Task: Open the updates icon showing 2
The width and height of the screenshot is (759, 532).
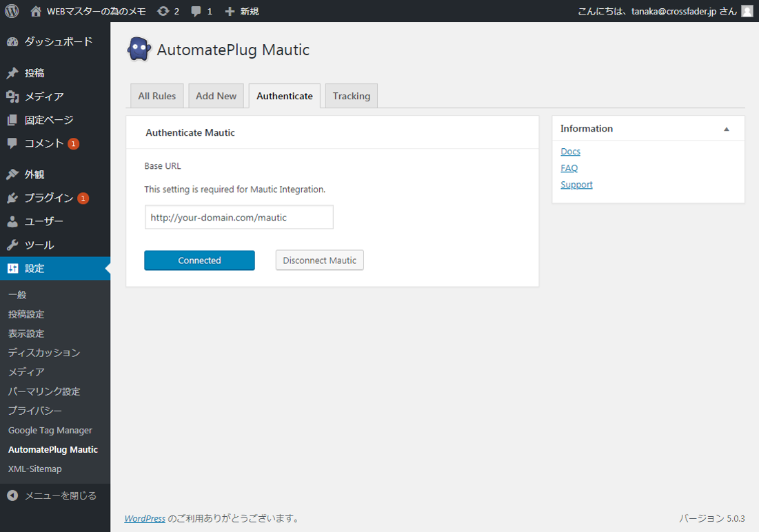Action: (168, 11)
